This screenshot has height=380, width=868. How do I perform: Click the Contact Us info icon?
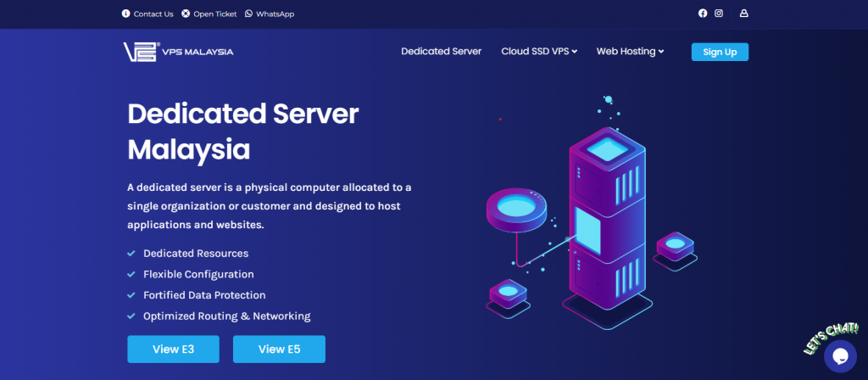(x=125, y=14)
